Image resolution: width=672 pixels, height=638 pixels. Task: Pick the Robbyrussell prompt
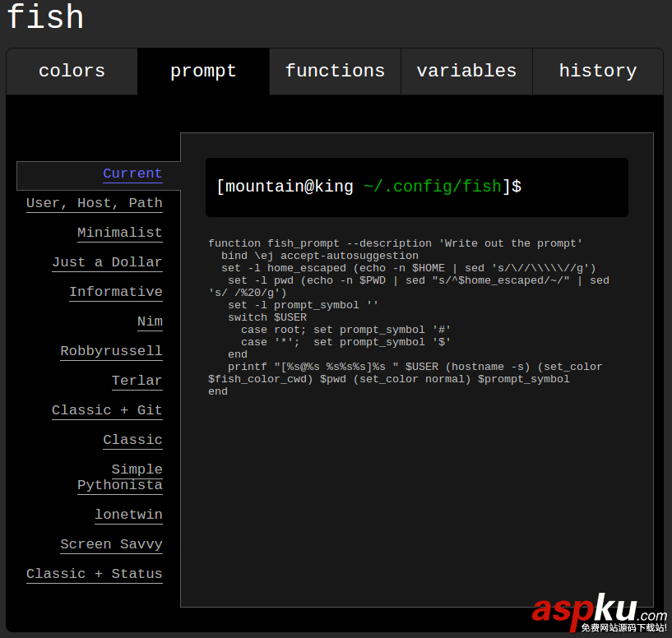pos(111,351)
